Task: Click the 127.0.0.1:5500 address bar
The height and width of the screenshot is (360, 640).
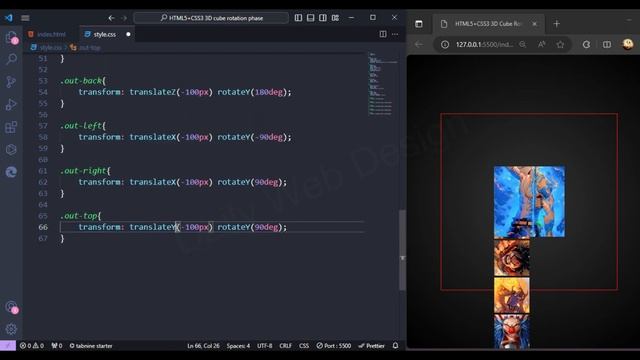Action: click(x=484, y=44)
